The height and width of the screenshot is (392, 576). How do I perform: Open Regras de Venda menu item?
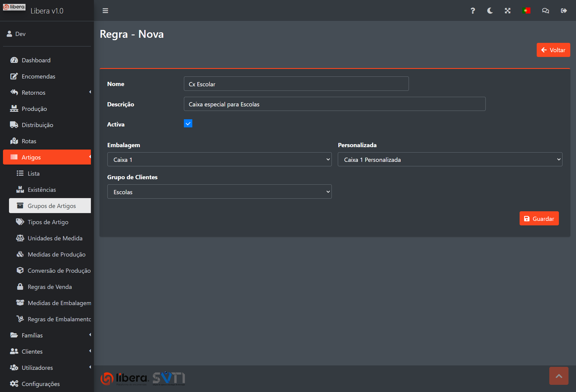click(49, 287)
